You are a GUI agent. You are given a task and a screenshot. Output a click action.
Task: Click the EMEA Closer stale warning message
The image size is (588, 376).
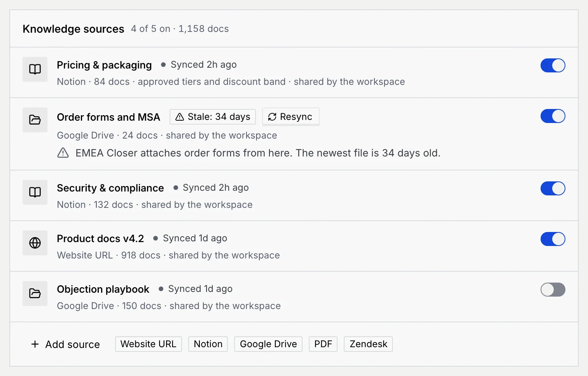coord(258,153)
